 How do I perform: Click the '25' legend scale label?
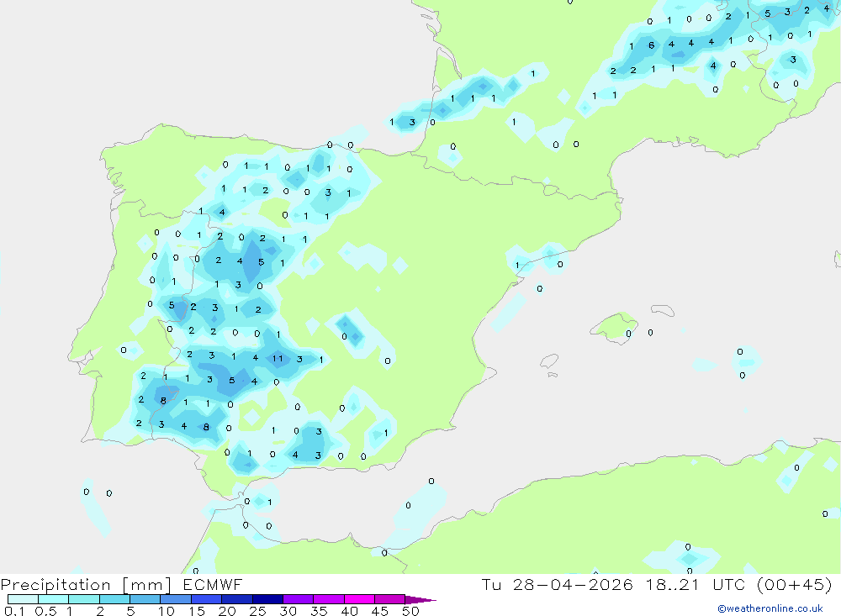click(258, 611)
